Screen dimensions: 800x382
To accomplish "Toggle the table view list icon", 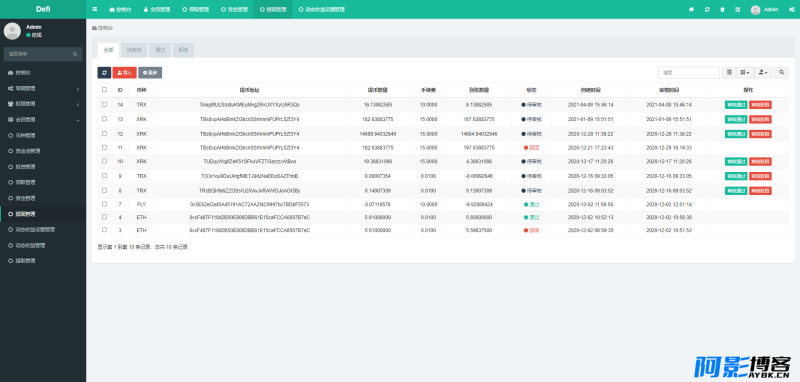I will pyautogui.click(x=730, y=73).
